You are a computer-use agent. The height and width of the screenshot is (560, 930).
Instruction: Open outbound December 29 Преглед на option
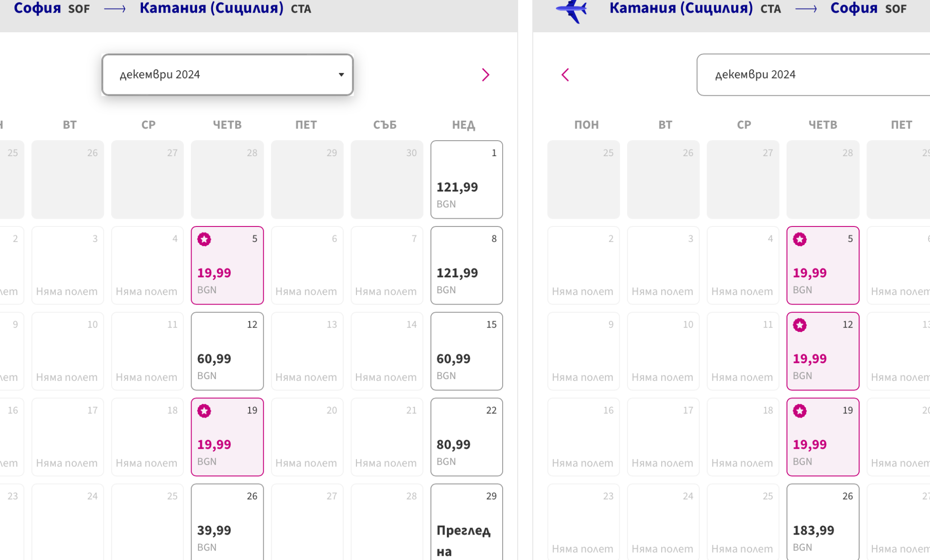(x=466, y=522)
